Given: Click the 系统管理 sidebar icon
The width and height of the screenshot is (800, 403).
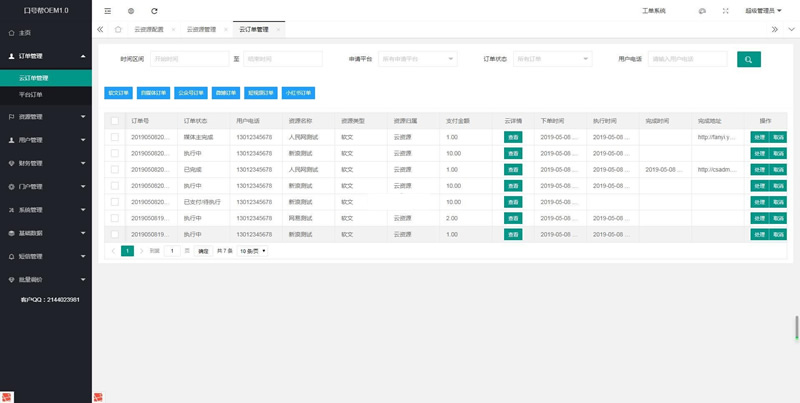Looking at the screenshot, I should [x=11, y=210].
